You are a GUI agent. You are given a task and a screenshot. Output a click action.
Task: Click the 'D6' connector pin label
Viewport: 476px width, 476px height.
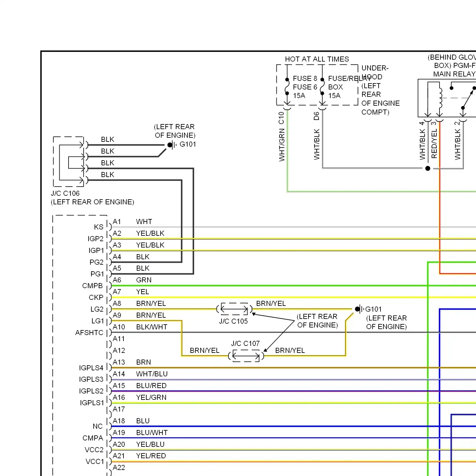[316, 116]
